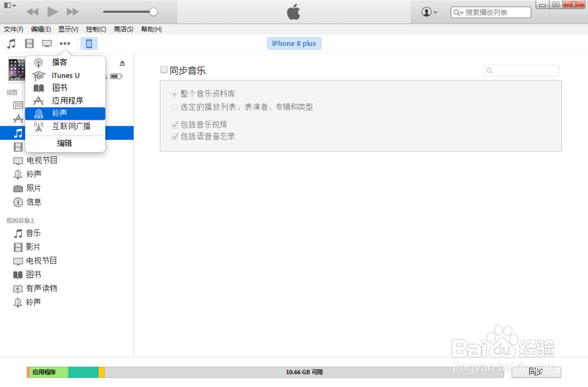Image resolution: width=588 pixels, height=387 pixels.
Task: Click the fast-forward playback button
Action: [72, 12]
